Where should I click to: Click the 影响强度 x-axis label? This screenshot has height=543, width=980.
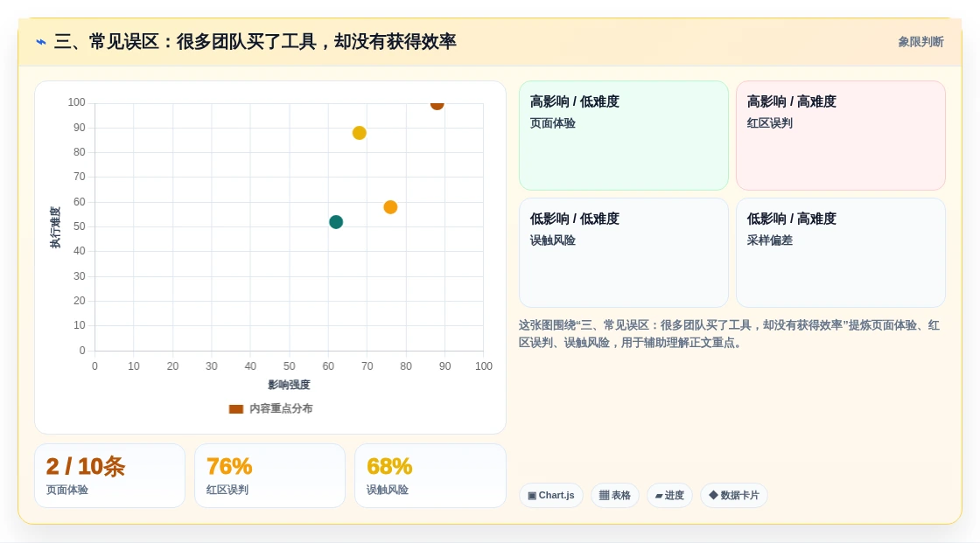[x=289, y=385]
